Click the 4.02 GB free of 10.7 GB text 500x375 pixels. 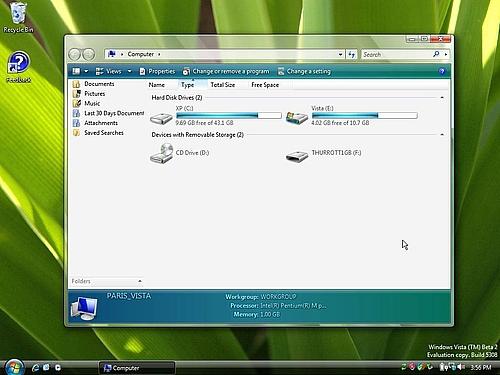[x=340, y=123]
